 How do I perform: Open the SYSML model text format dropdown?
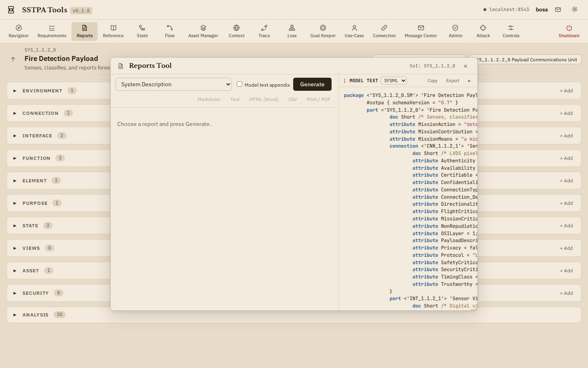[x=394, y=81]
